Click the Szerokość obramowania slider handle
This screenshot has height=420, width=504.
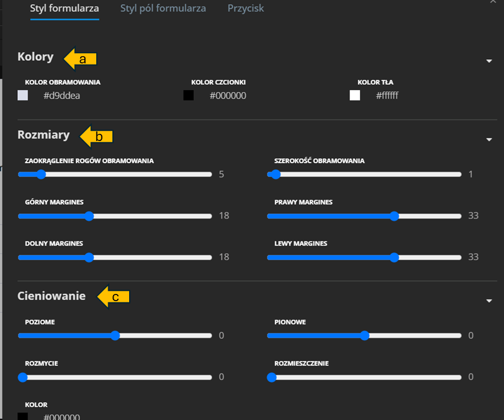(276, 174)
